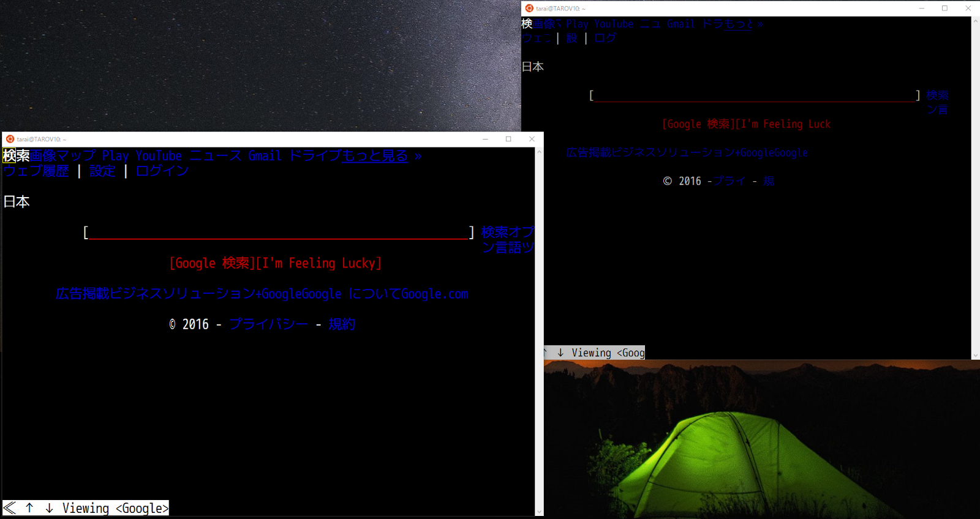Open 画像 link in front window
Image resolution: width=980 pixels, height=519 pixels.
pyautogui.click(x=43, y=155)
